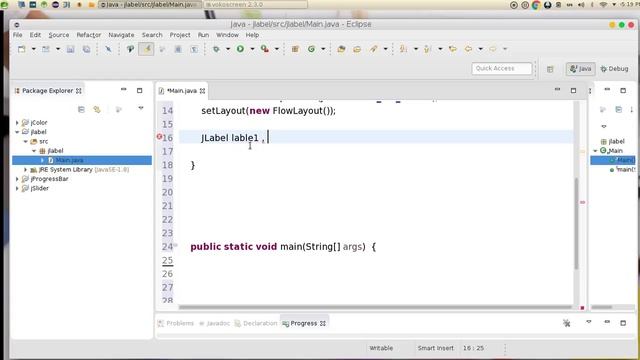Select the *Main.java editor tab
Screen dimensions: 640x360
182,91
